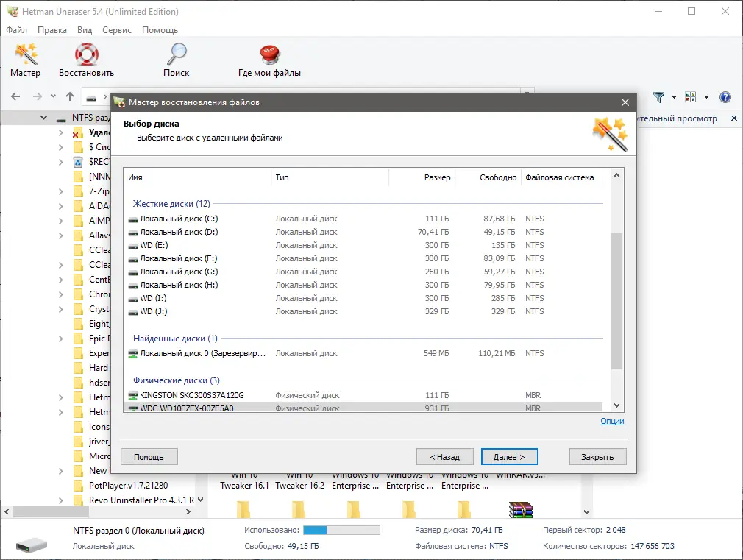Viewport: 743px width, 560px height.
Task: Navigate up one level arrow
Action: point(70,96)
